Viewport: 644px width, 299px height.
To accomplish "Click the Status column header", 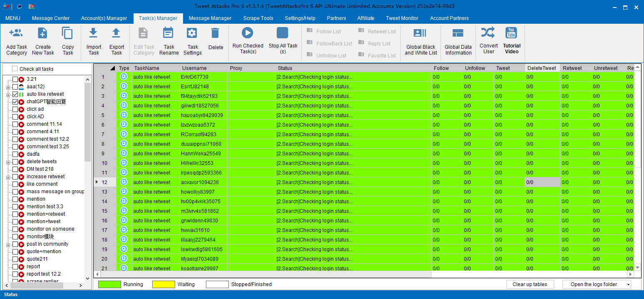I will (x=353, y=68).
